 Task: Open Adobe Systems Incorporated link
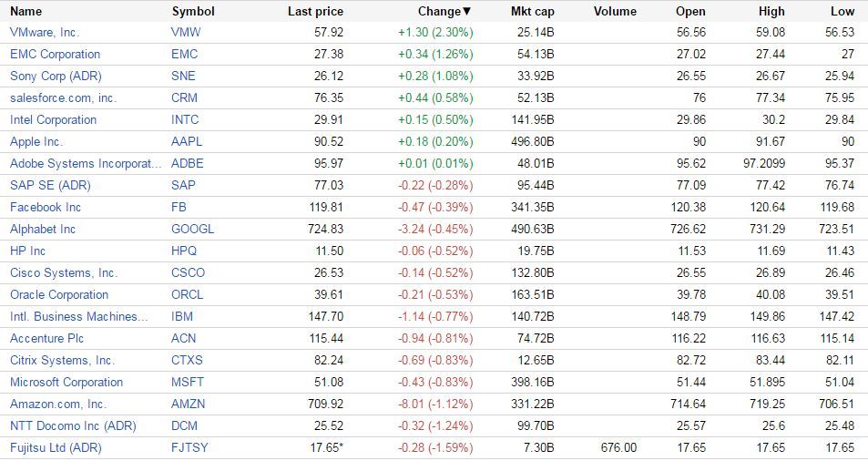pyautogui.click(x=85, y=163)
